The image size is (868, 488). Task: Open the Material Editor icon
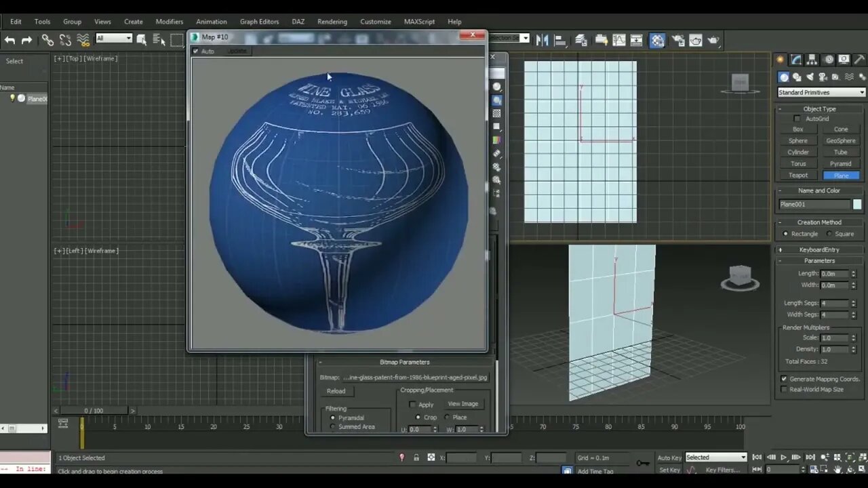click(657, 40)
